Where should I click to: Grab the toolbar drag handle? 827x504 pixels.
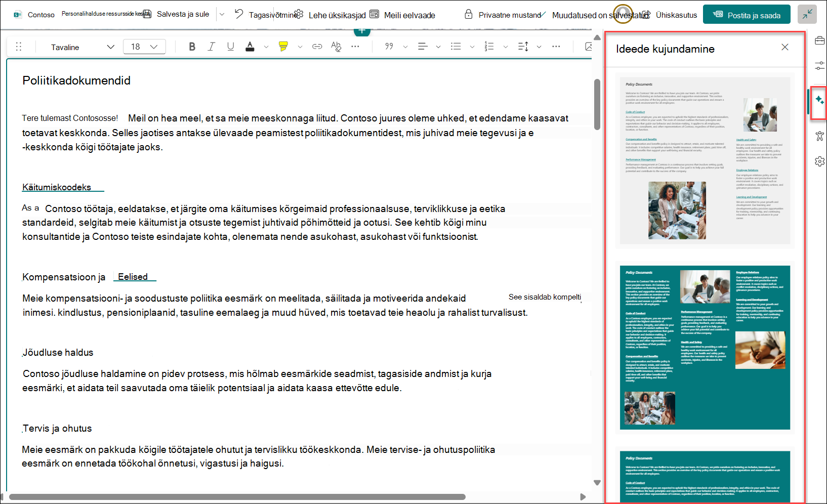click(x=19, y=47)
